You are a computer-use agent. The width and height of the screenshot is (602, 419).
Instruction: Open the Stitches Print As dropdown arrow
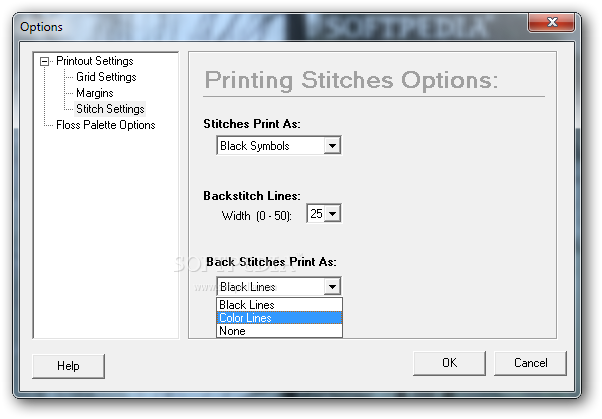coord(333,146)
